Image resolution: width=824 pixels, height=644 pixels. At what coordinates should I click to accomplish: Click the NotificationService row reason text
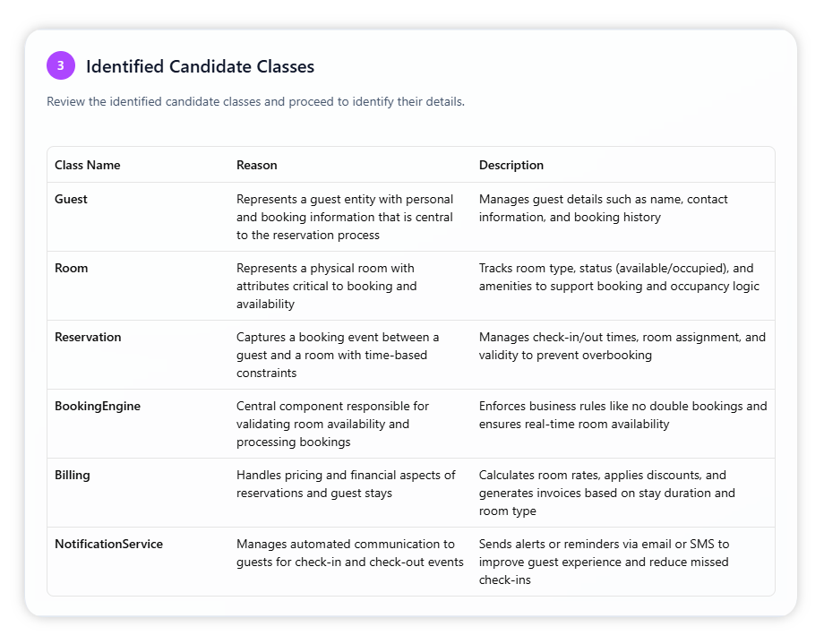349,553
